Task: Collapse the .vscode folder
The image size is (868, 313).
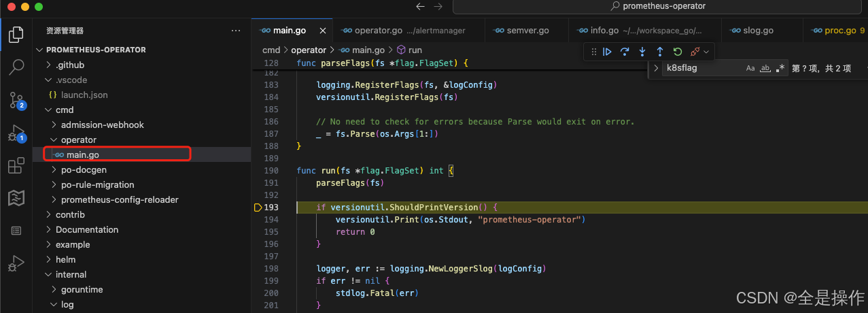Action: [x=141, y=80]
